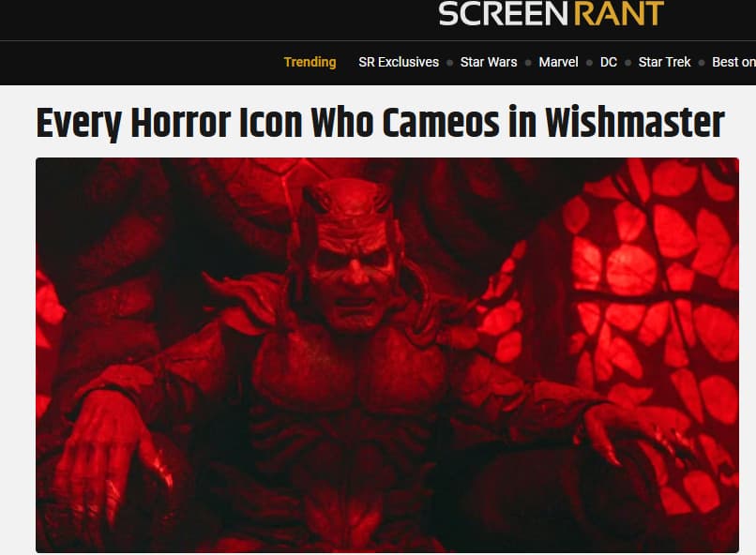This screenshot has height=555, width=756.
Task: Click the dot separator after Star Trek
Action: point(702,63)
